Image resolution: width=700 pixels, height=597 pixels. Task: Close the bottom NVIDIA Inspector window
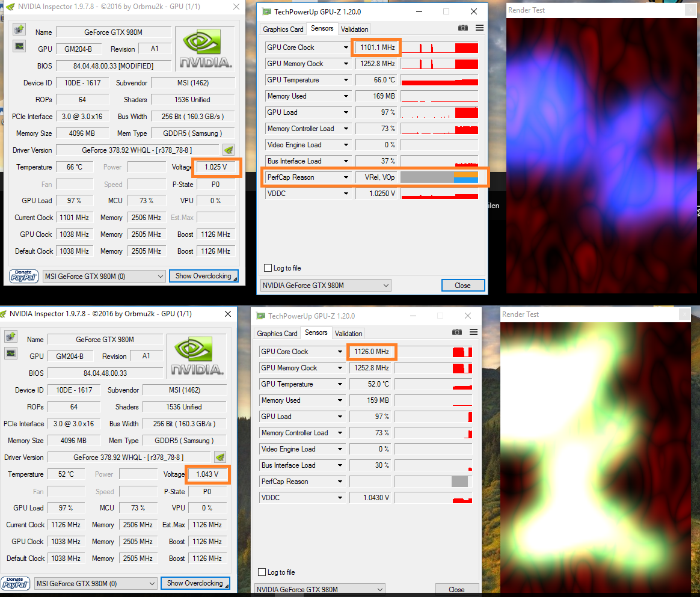(x=228, y=314)
